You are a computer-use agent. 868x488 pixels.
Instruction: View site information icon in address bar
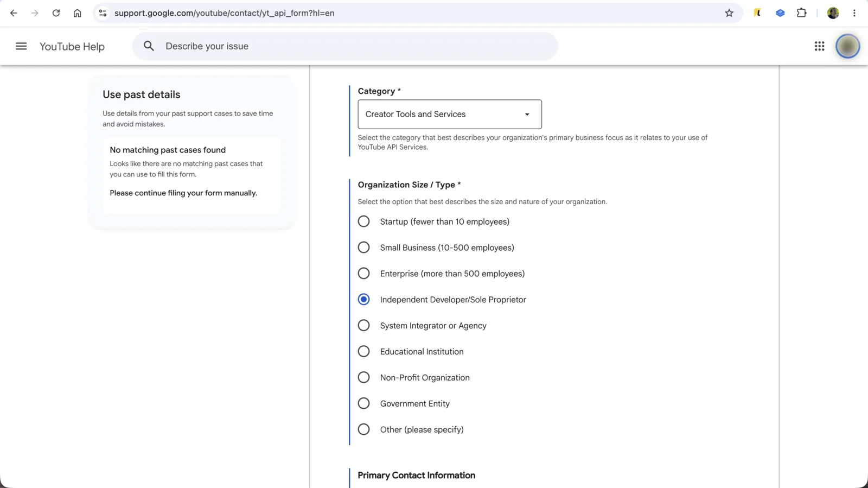click(103, 13)
